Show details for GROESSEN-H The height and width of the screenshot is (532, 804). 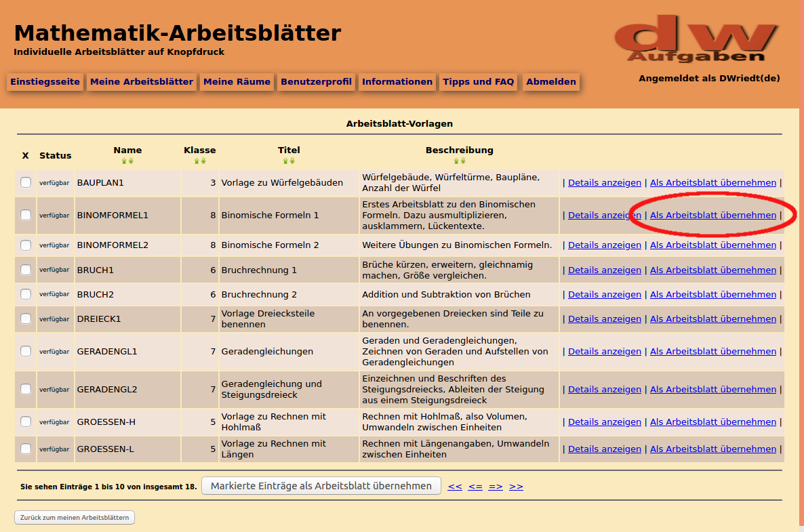click(605, 422)
